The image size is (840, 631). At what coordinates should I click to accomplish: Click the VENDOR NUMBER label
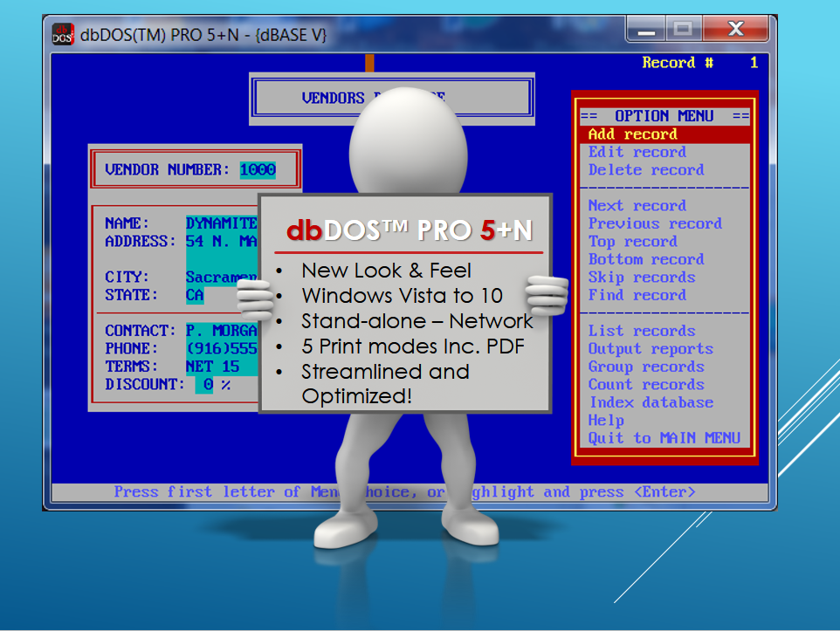point(167,170)
